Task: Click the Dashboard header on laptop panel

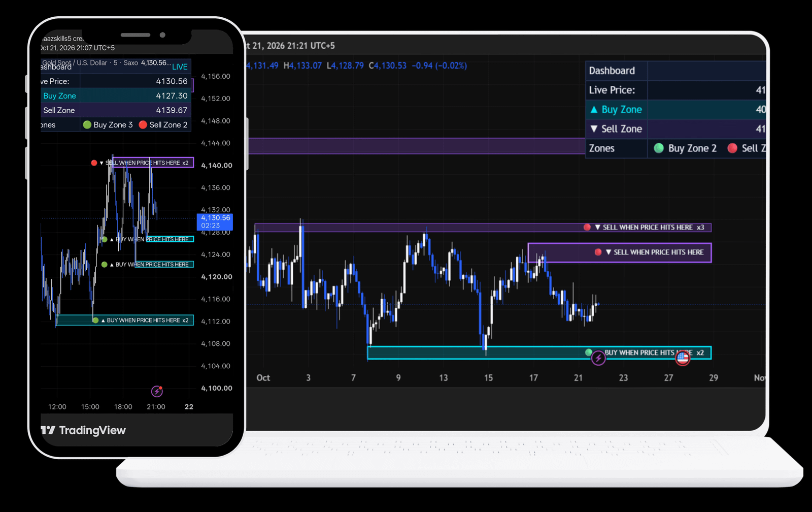Action: pyautogui.click(x=612, y=71)
